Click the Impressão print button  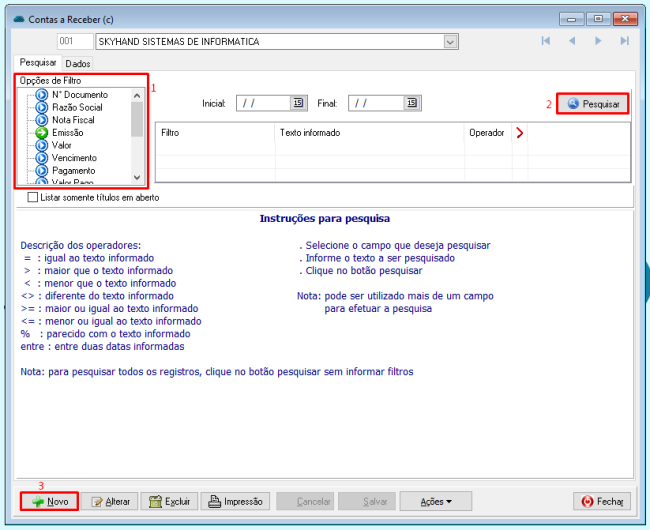point(235,501)
